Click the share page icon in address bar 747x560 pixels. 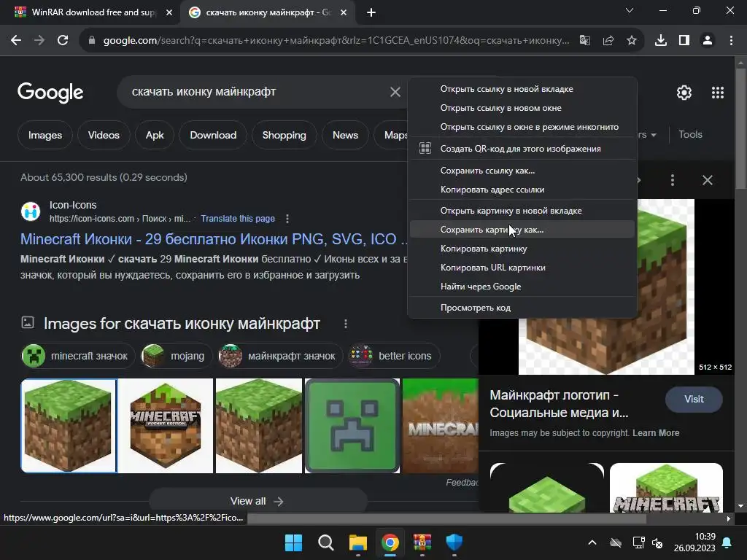click(608, 41)
